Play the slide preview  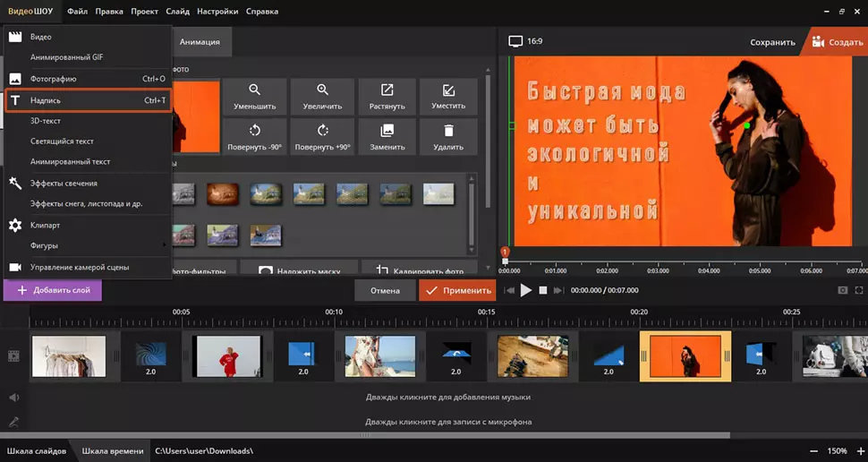[x=526, y=290]
